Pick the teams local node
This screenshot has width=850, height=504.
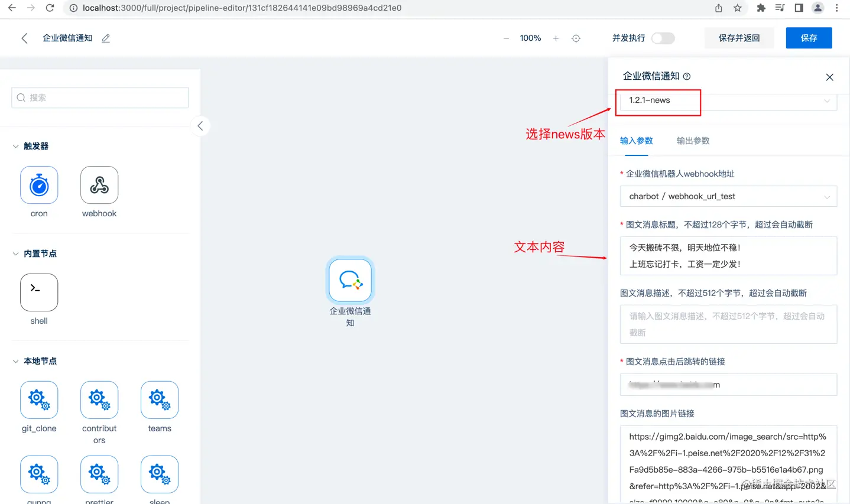160,400
